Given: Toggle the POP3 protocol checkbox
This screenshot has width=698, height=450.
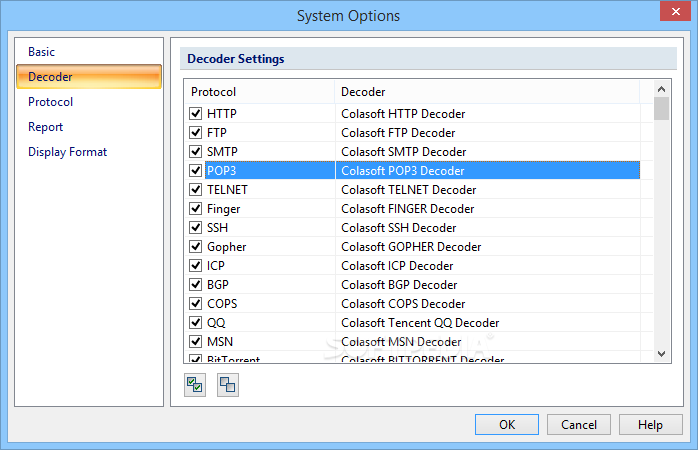Looking at the screenshot, I should click(x=195, y=170).
